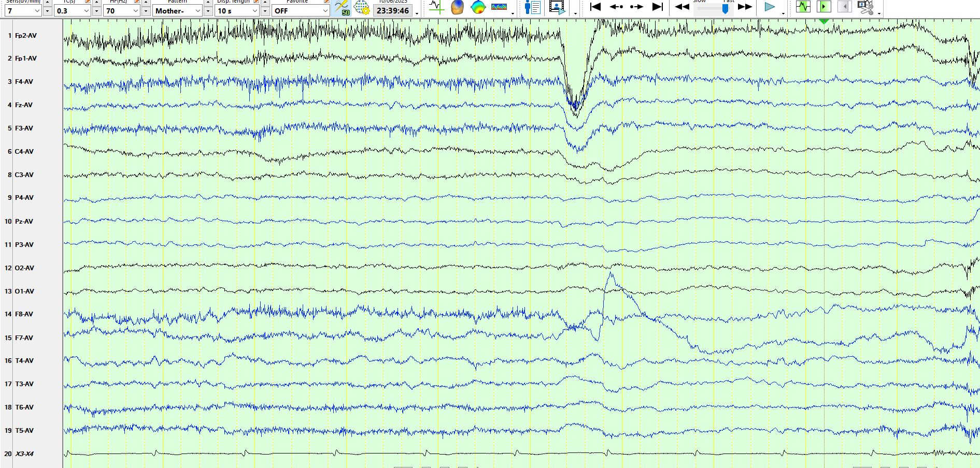Activate the waveform measurement cursor tool
This screenshot has width=980, height=468.
436,7
